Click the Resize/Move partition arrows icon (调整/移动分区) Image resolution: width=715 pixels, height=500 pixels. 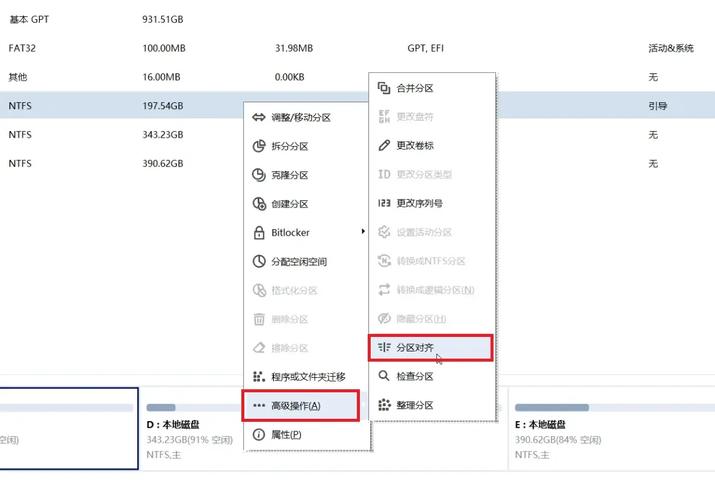click(x=259, y=117)
